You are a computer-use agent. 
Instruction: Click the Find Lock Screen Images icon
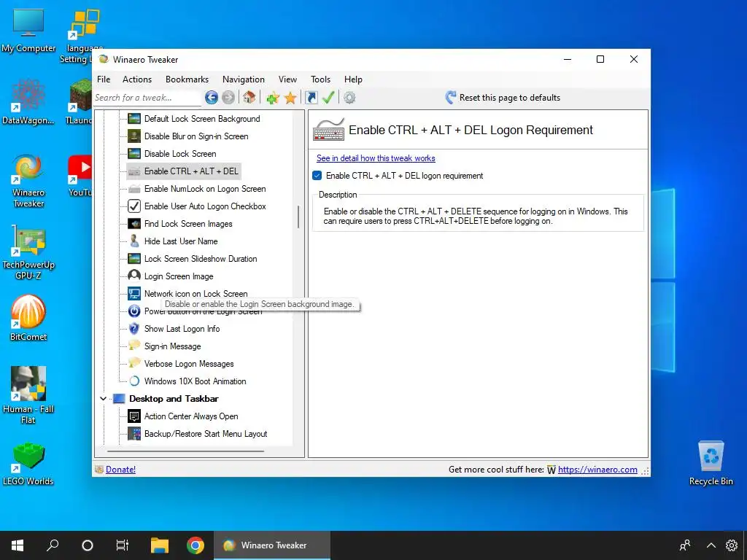(x=134, y=223)
